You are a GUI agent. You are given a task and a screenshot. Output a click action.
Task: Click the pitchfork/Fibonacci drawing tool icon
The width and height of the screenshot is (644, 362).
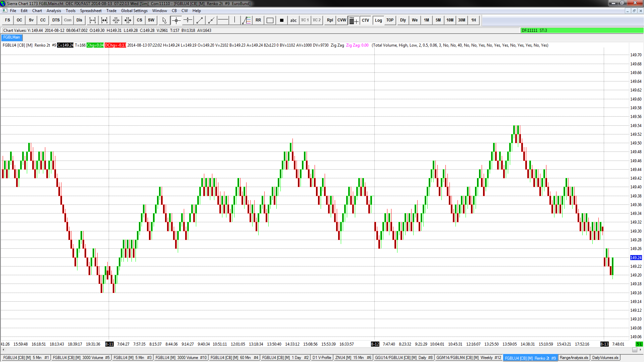(247, 20)
